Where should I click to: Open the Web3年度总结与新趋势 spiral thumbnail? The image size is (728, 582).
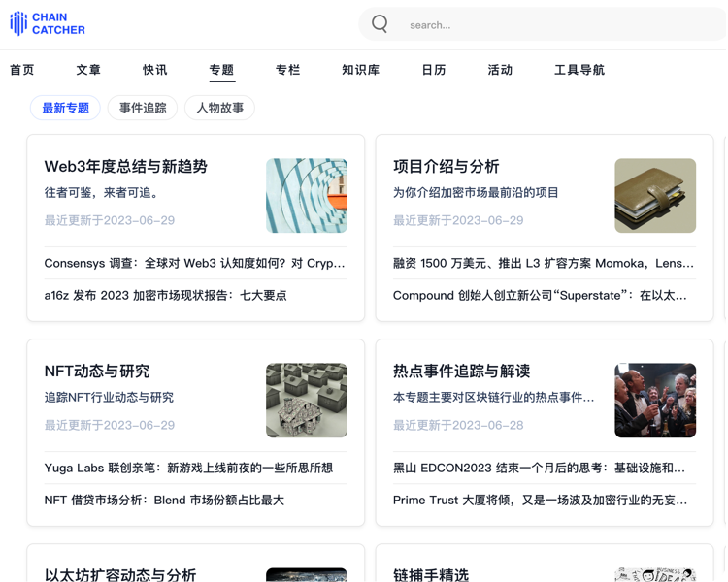click(x=307, y=195)
